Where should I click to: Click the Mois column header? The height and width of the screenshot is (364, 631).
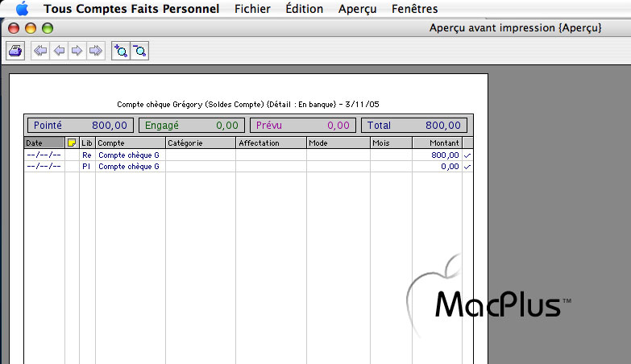tap(391, 143)
